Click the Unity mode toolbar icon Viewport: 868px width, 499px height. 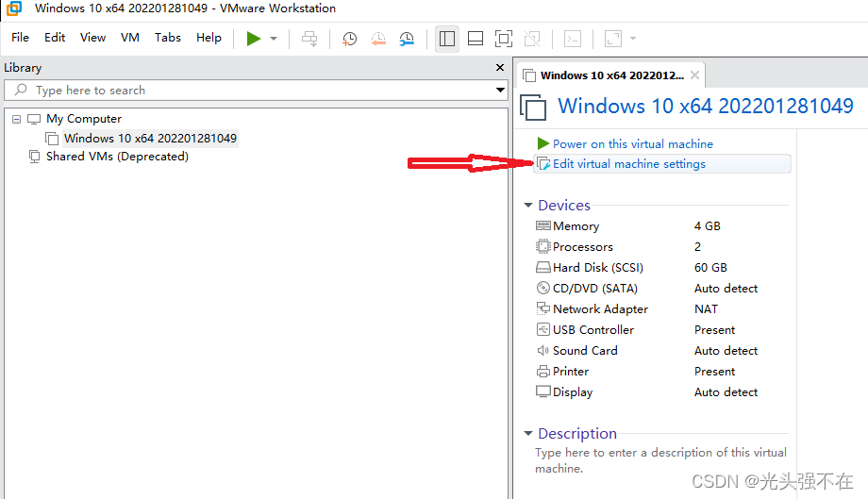532,39
